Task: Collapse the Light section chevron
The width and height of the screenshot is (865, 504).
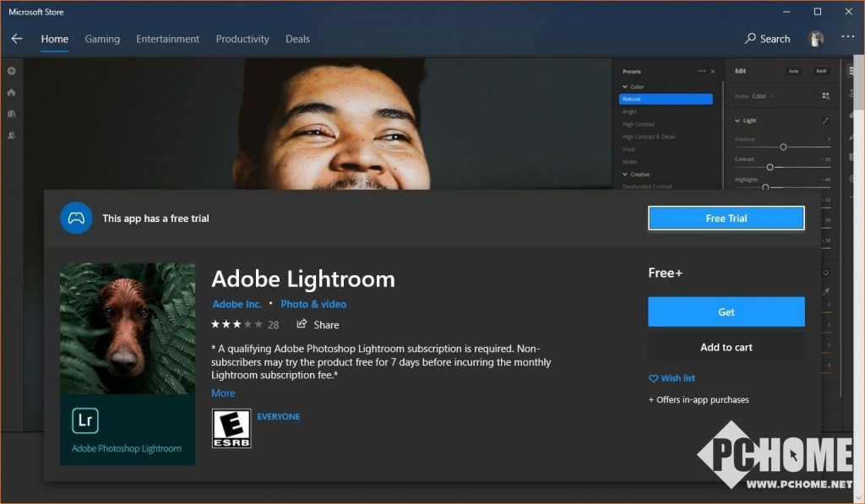Action: tap(737, 121)
